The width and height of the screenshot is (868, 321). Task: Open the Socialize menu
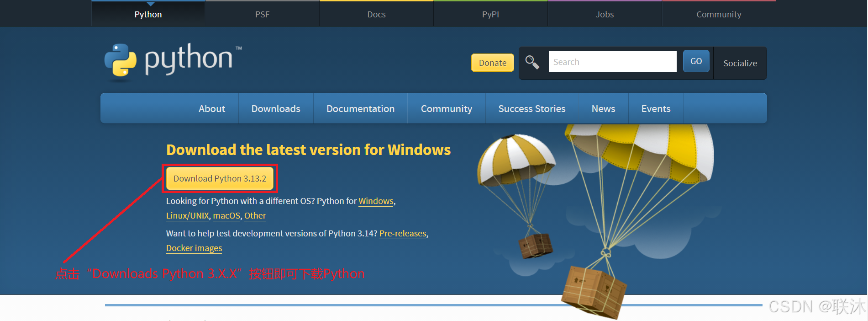[x=740, y=63]
